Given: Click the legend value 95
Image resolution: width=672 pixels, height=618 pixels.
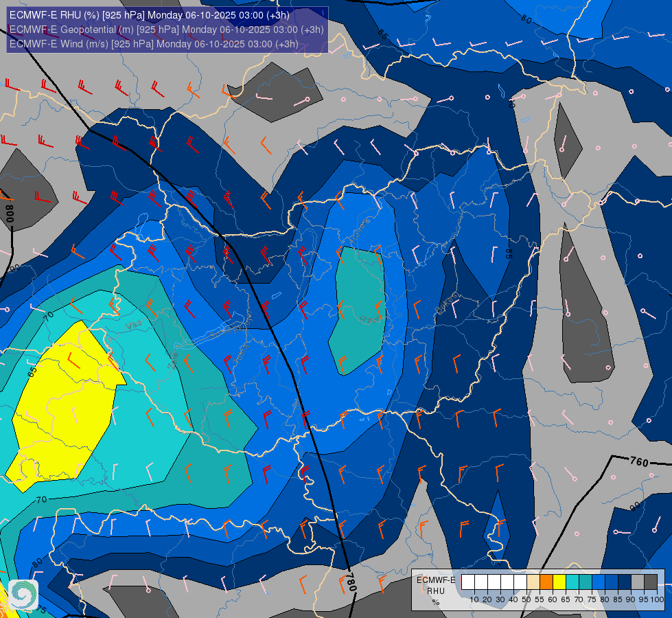Looking at the screenshot, I should 644,600.
